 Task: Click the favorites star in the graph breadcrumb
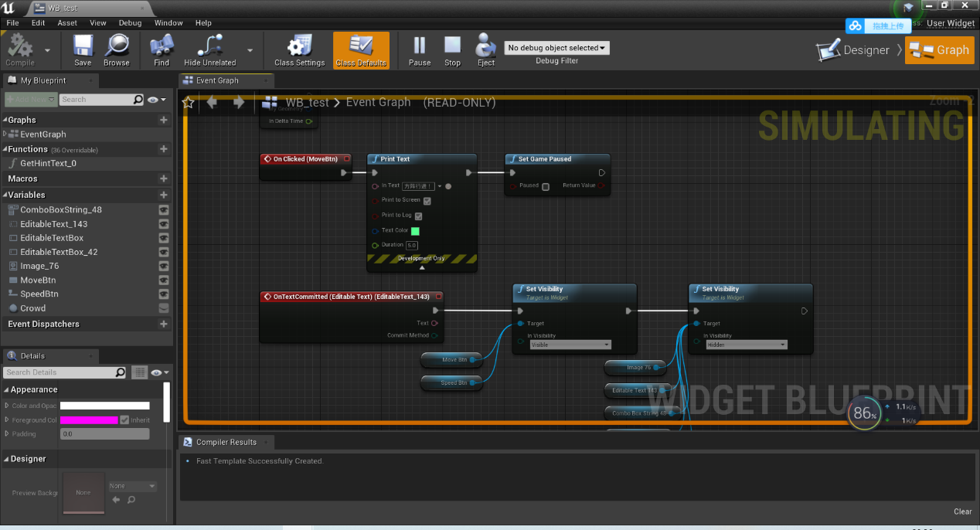click(x=188, y=101)
